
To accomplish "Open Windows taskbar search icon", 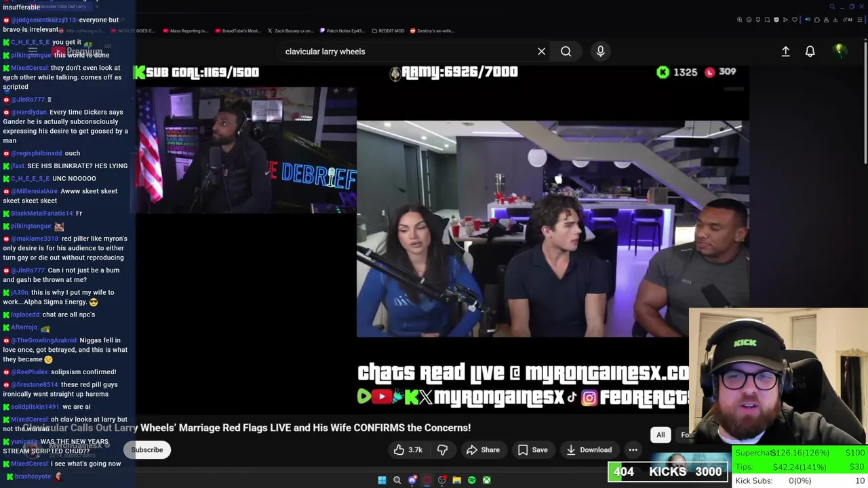I will click(x=397, y=480).
